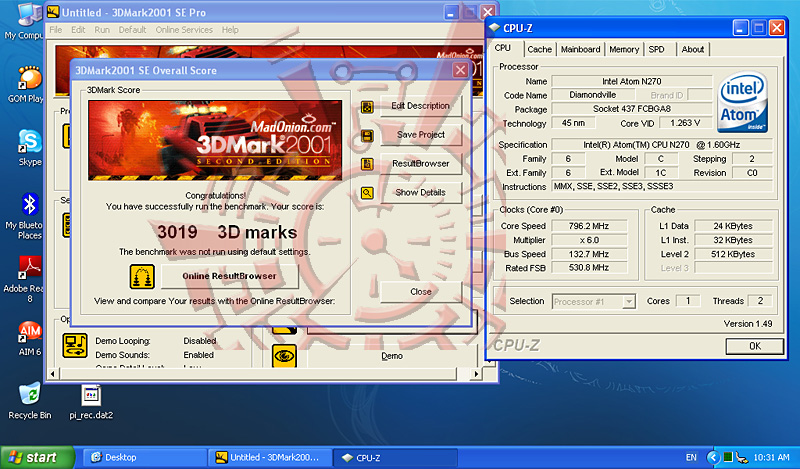Open the File menu in 3DMark
The height and width of the screenshot is (469, 800).
pyautogui.click(x=56, y=30)
